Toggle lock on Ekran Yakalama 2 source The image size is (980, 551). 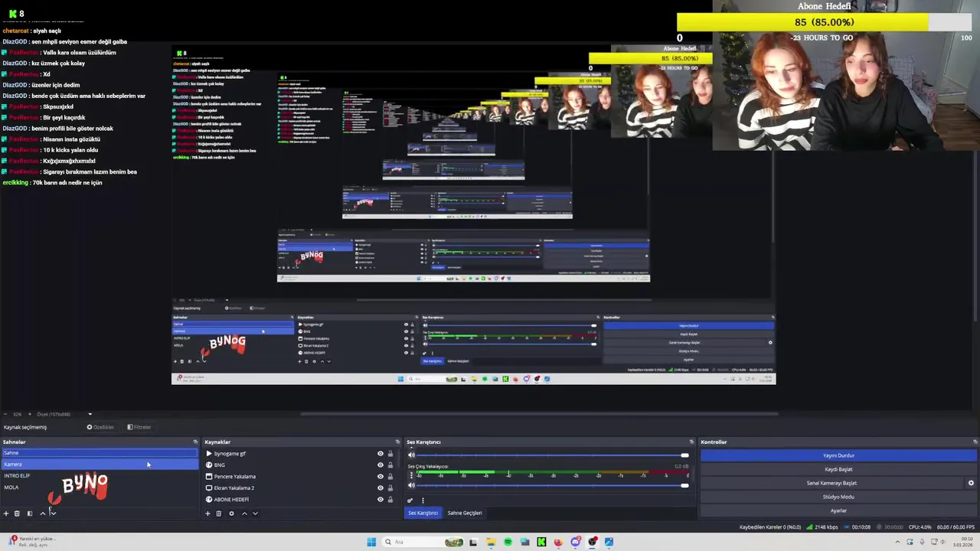coord(390,488)
